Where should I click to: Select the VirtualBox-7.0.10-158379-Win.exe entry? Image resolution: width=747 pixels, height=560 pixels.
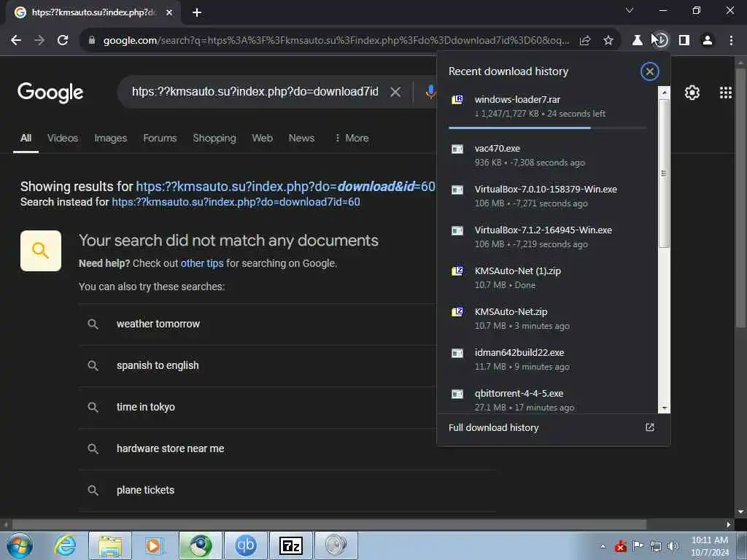(547, 196)
